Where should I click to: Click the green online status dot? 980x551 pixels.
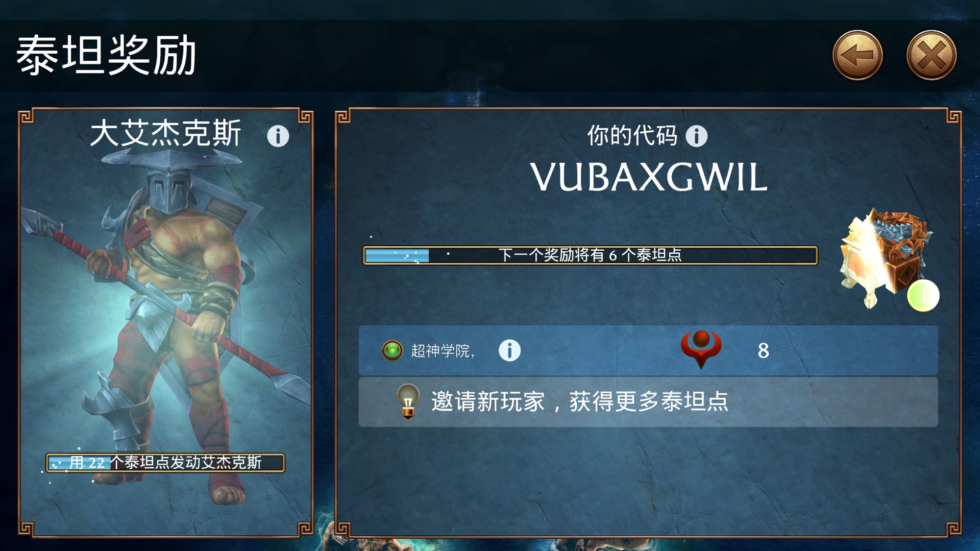tap(392, 351)
